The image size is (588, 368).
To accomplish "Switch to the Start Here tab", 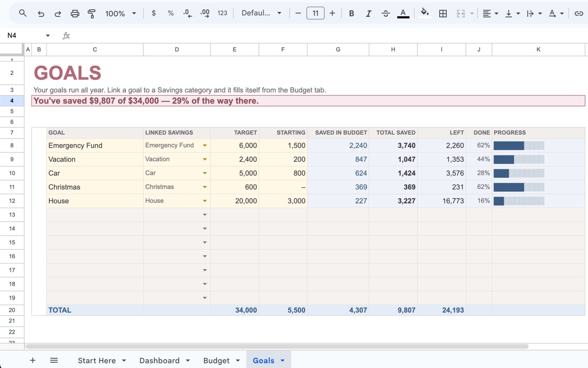I will [97, 361].
